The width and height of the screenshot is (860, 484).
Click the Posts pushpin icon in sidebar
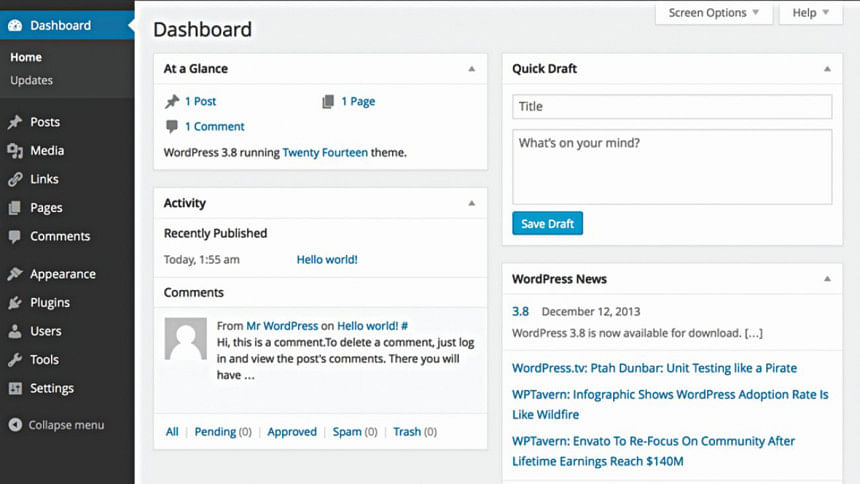(x=15, y=122)
